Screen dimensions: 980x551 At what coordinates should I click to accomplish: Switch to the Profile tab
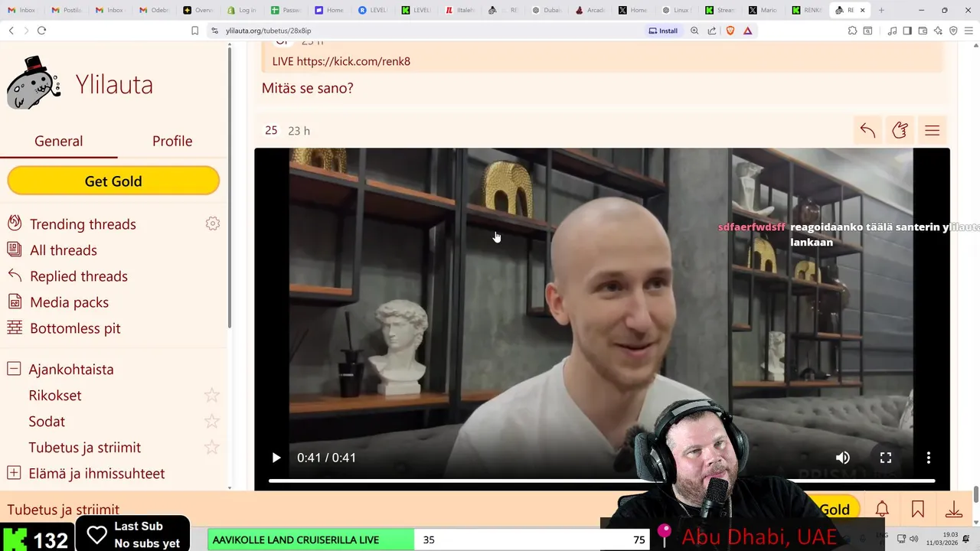pyautogui.click(x=172, y=141)
